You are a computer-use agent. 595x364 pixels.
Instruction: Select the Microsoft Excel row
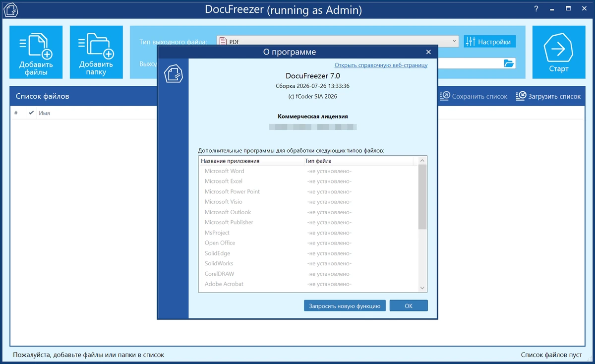[x=308, y=181]
